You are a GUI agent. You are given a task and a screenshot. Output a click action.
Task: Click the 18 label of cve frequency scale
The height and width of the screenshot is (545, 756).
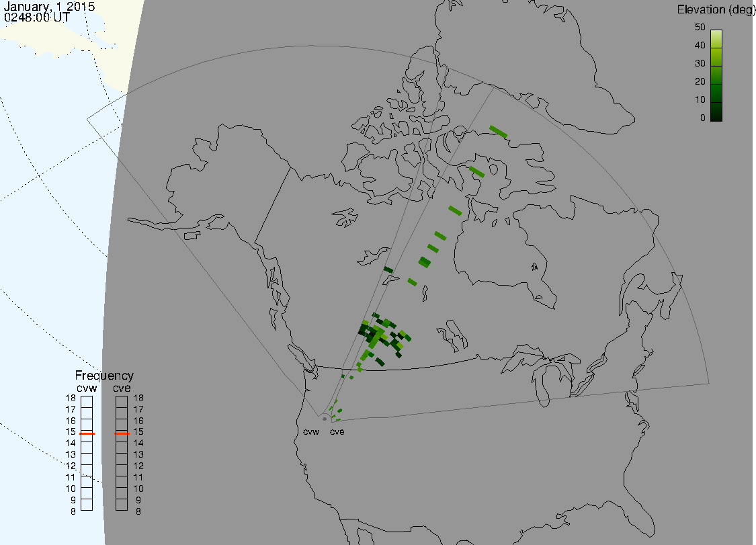click(x=138, y=399)
